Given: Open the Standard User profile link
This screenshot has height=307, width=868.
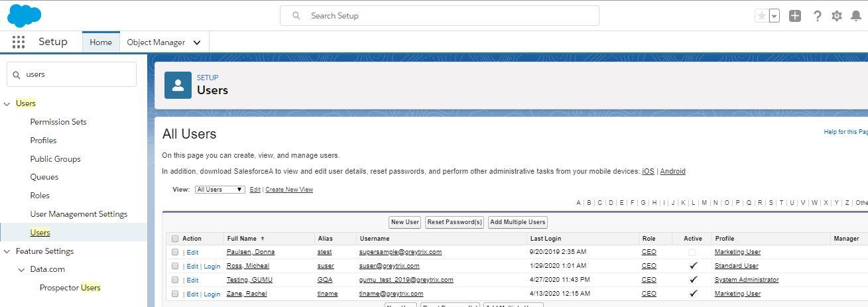Looking at the screenshot, I should (x=736, y=266).
